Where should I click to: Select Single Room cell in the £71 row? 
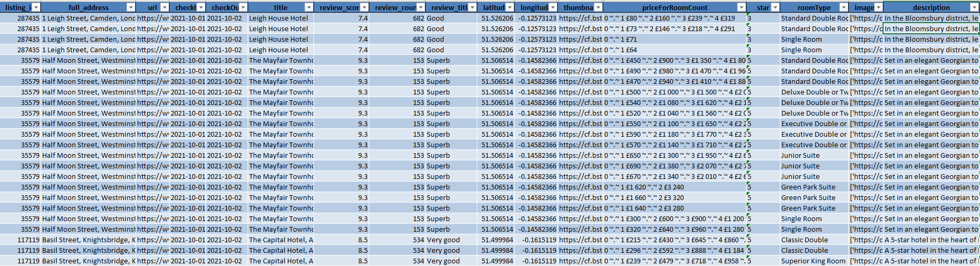click(815, 39)
